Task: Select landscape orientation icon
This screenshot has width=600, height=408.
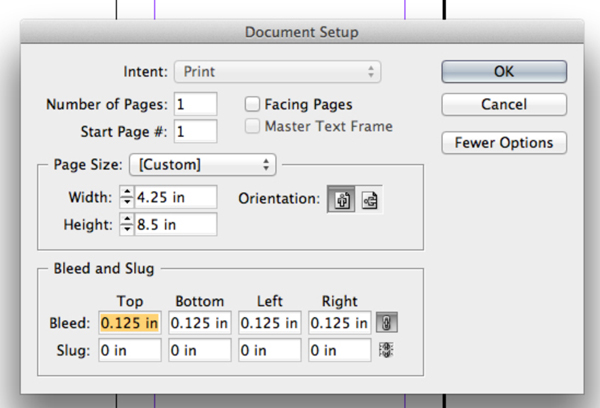Action: 369,199
